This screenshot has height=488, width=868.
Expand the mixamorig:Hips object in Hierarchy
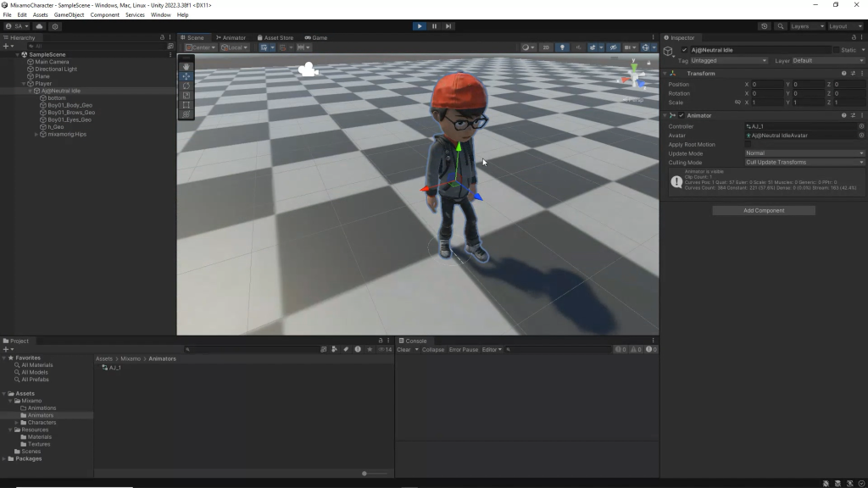coord(36,132)
